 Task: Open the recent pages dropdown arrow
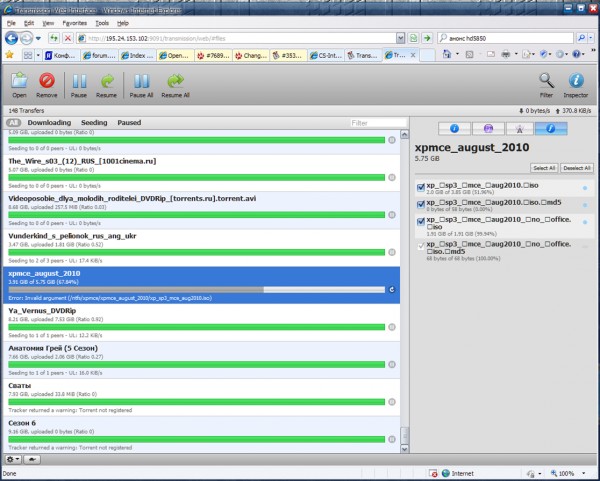pyautogui.click(x=38, y=38)
